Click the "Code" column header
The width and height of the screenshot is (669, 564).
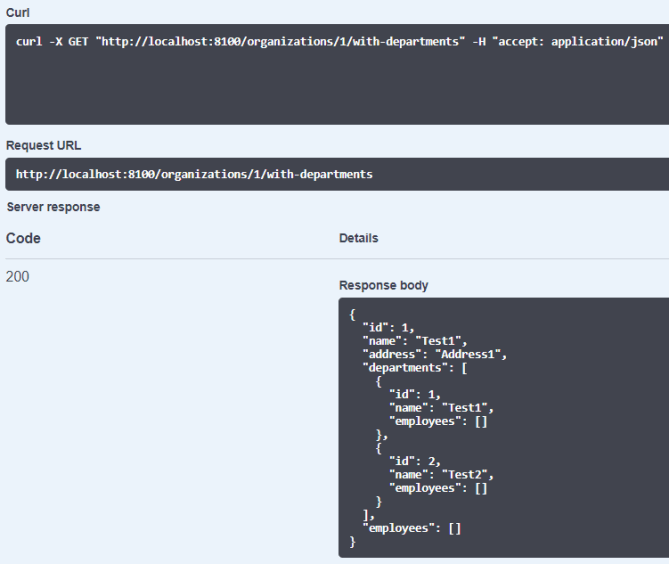point(23,238)
